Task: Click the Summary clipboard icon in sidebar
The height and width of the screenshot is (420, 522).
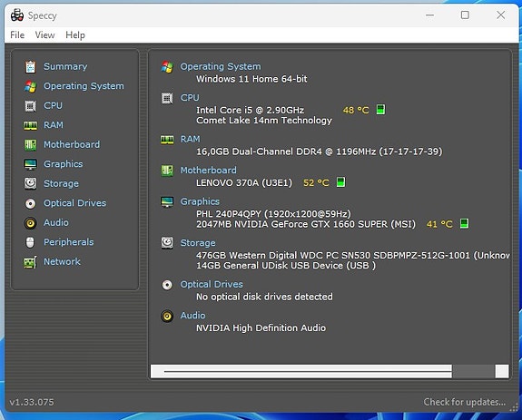Action: pyautogui.click(x=30, y=67)
